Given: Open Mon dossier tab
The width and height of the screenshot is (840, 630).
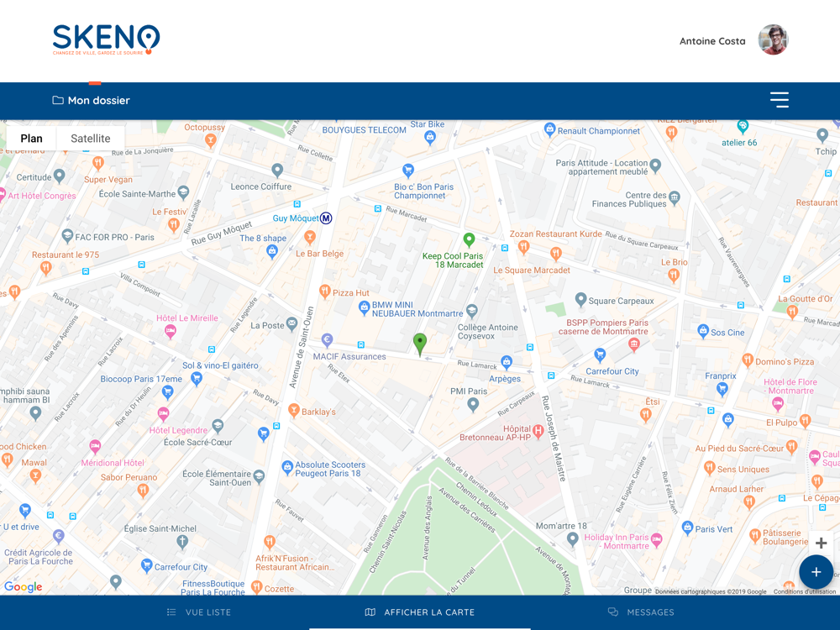Looking at the screenshot, I should [91, 100].
